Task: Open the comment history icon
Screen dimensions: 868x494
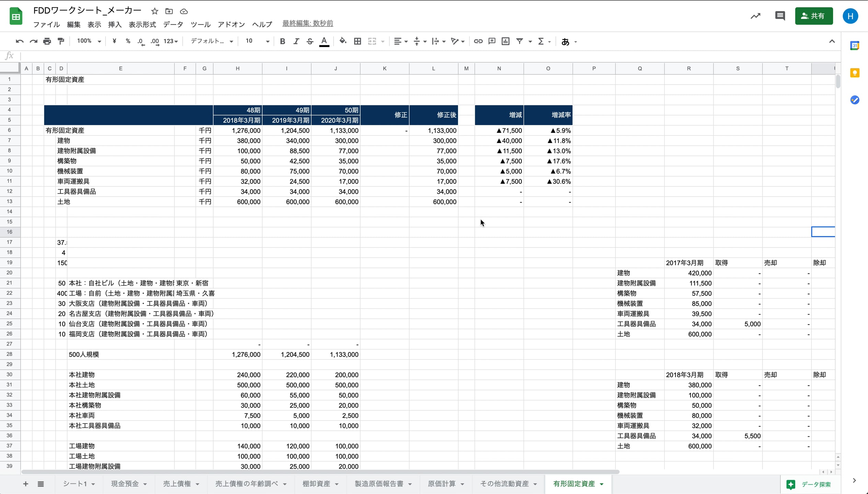Action: (x=780, y=16)
